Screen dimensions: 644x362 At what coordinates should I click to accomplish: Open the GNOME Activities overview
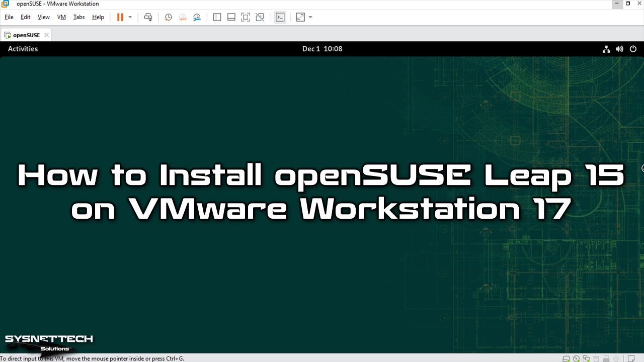tap(23, 49)
